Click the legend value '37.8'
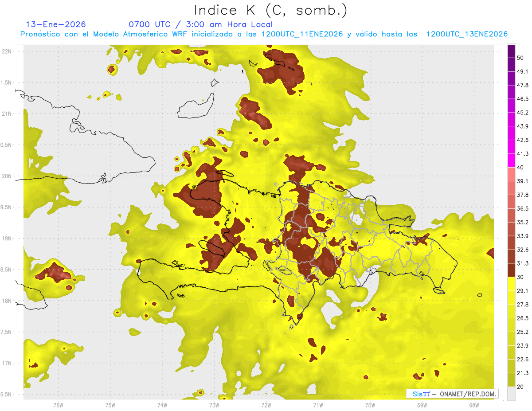Viewport: 532px width, 411px height. [523, 195]
